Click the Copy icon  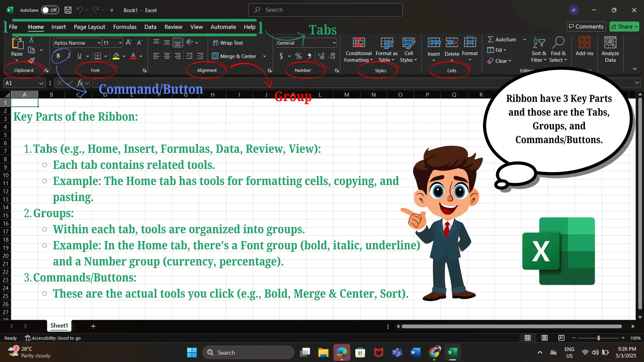tap(31, 50)
